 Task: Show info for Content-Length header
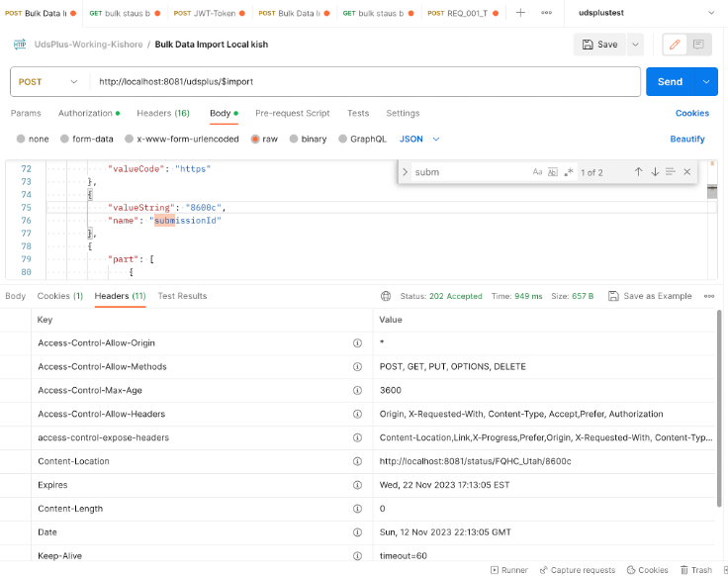357,509
